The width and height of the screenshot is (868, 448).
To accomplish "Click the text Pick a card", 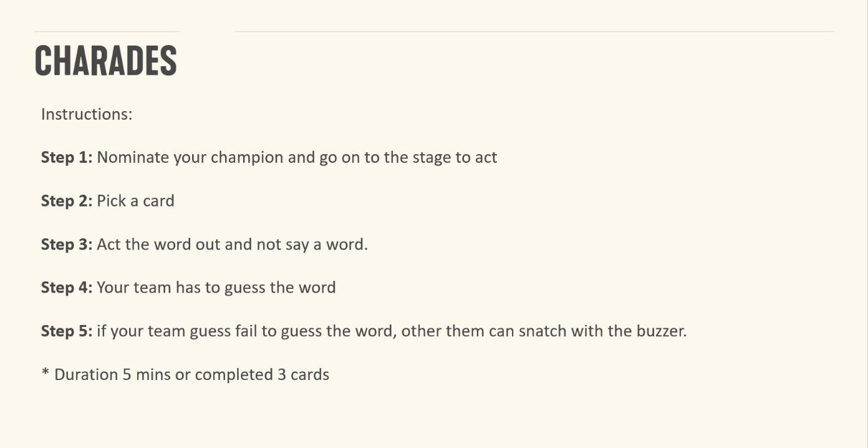I will (x=136, y=201).
